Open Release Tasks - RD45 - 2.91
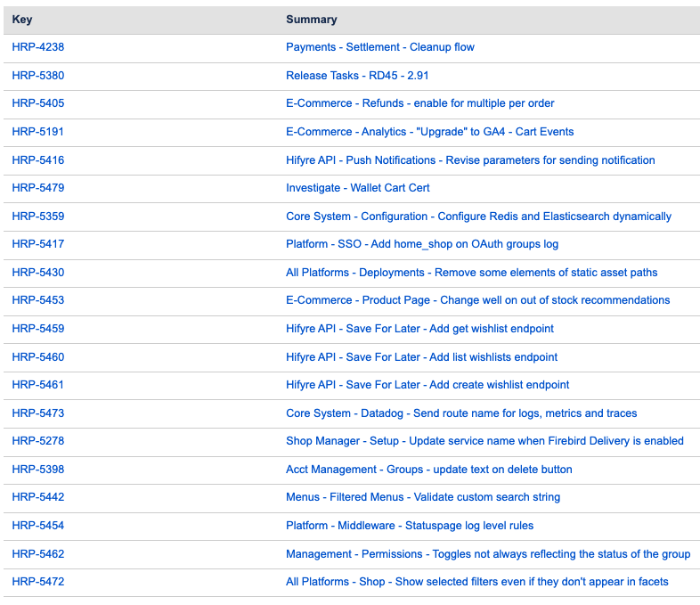This screenshot has height=605, width=700. coord(357,76)
